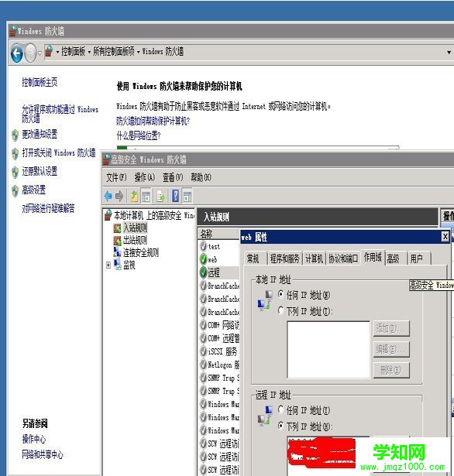
Task: Click blue back arrow in advanced firewall toolbar
Action: [x=108, y=196]
